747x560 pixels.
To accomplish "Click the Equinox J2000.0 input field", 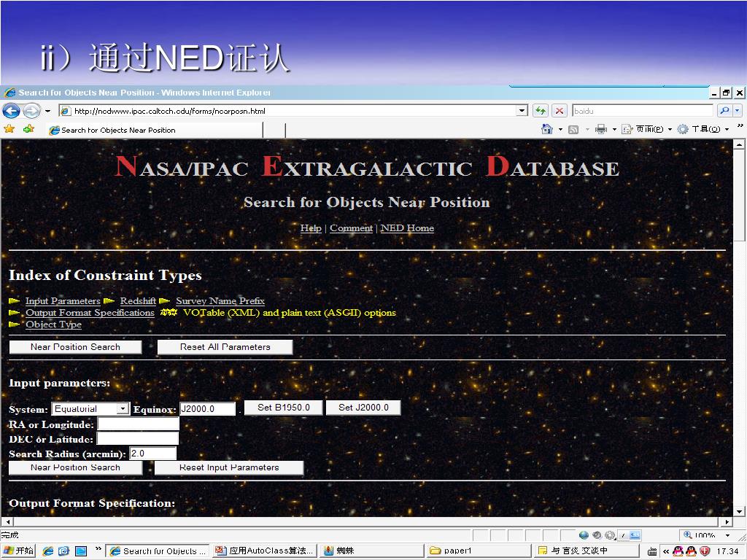I will coord(207,409).
